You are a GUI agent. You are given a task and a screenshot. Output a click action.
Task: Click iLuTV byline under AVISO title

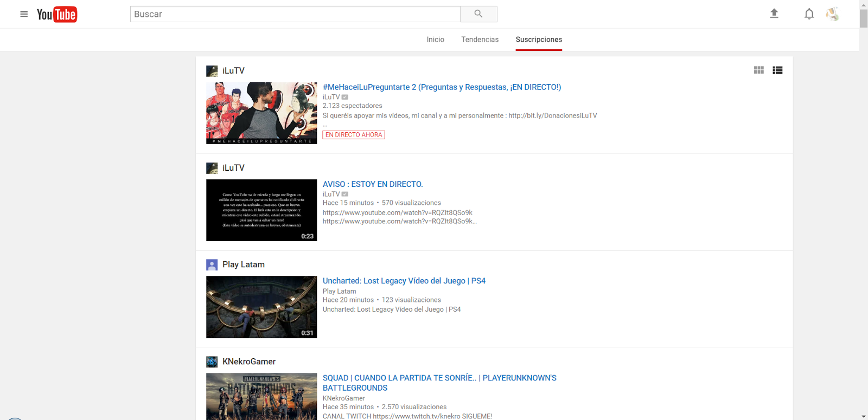point(331,194)
